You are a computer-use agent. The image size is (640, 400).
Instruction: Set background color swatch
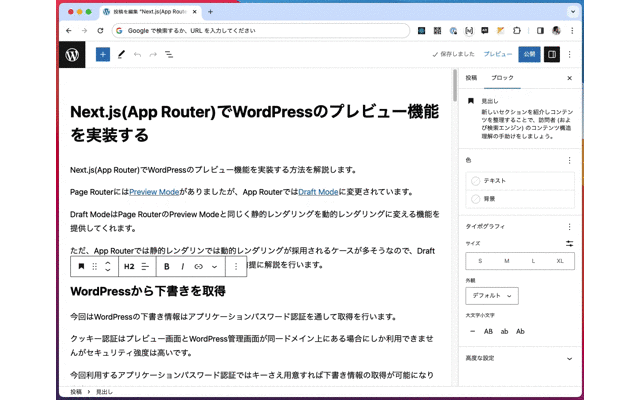pos(520,199)
